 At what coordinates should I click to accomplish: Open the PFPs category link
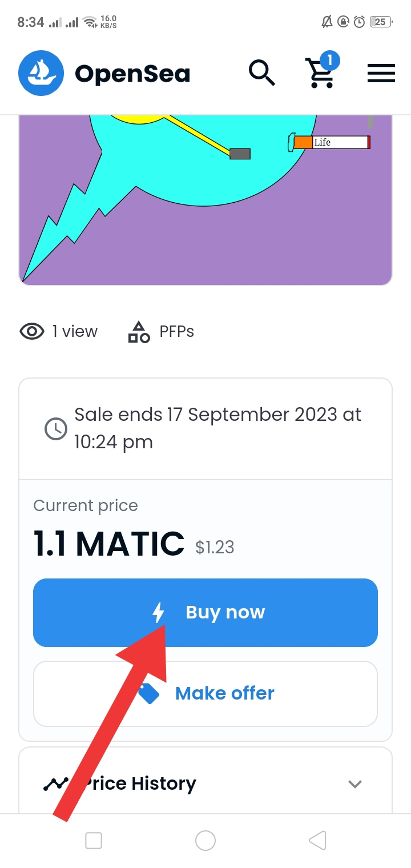[176, 331]
